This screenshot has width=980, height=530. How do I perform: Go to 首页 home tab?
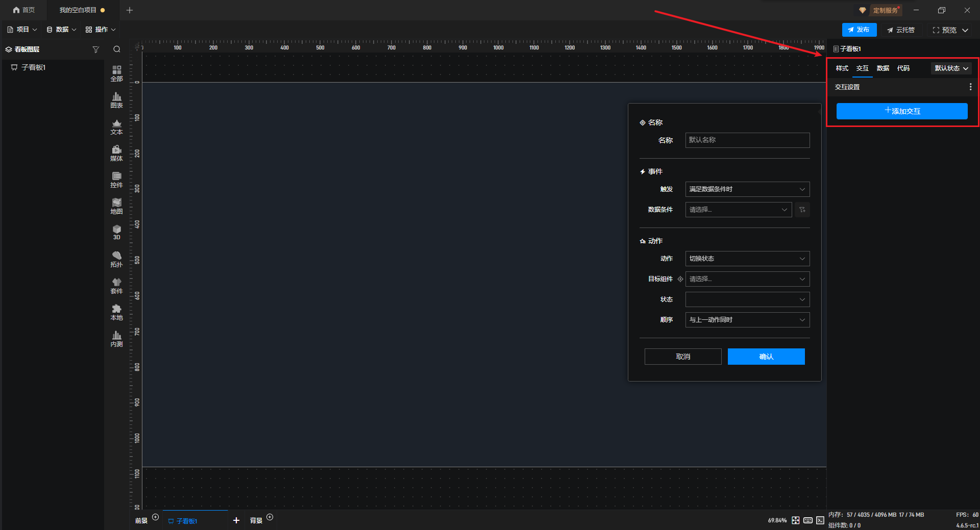click(24, 10)
